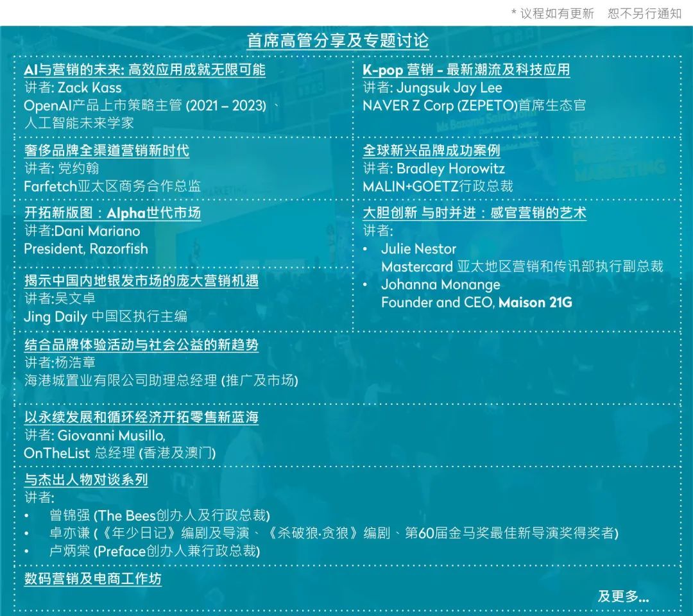
Task: Click NAVER Z Corp (ZEPETO)首席生态官
Action: point(474,105)
